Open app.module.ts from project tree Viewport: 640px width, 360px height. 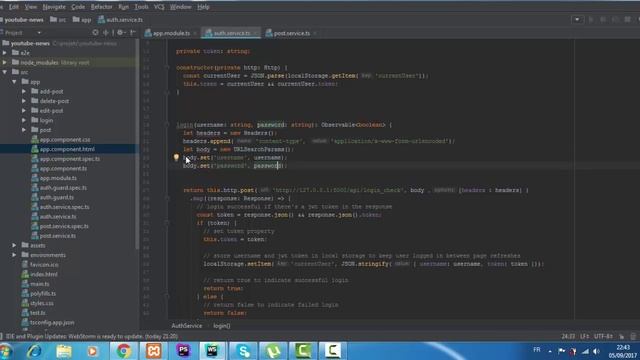[58, 178]
